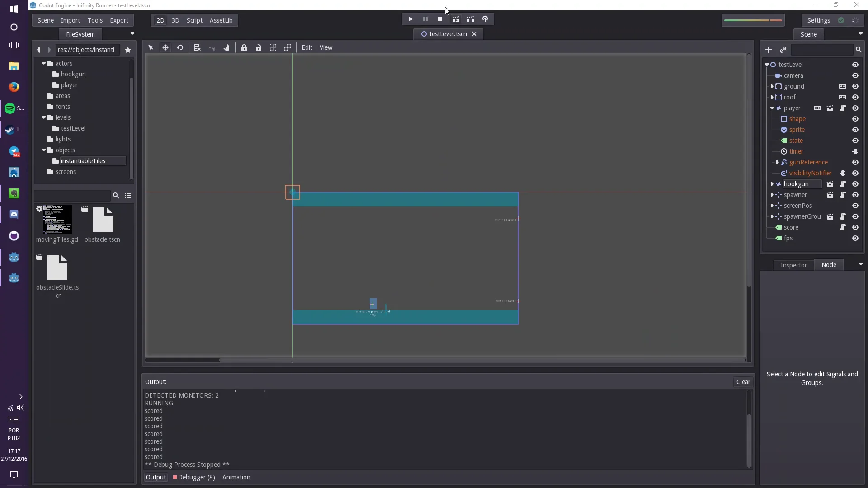Expand the spawner node
The width and height of the screenshot is (868, 488).
tap(772, 195)
